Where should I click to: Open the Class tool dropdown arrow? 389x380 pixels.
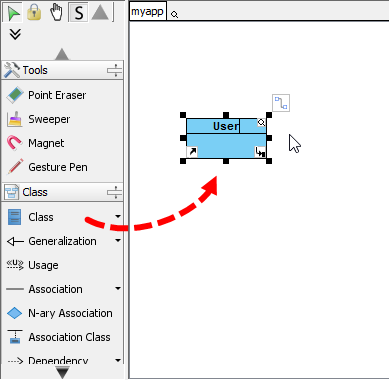point(118,217)
